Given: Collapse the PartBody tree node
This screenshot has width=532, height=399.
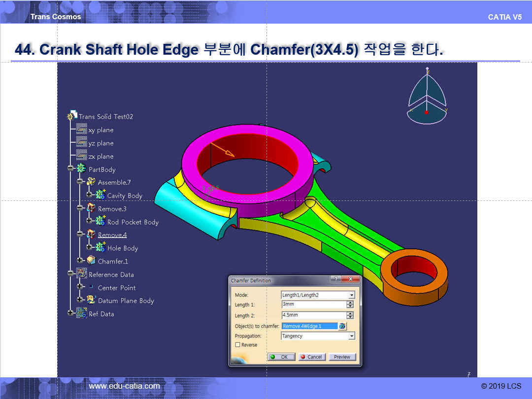Looking at the screenshot, I should (71, 169).
